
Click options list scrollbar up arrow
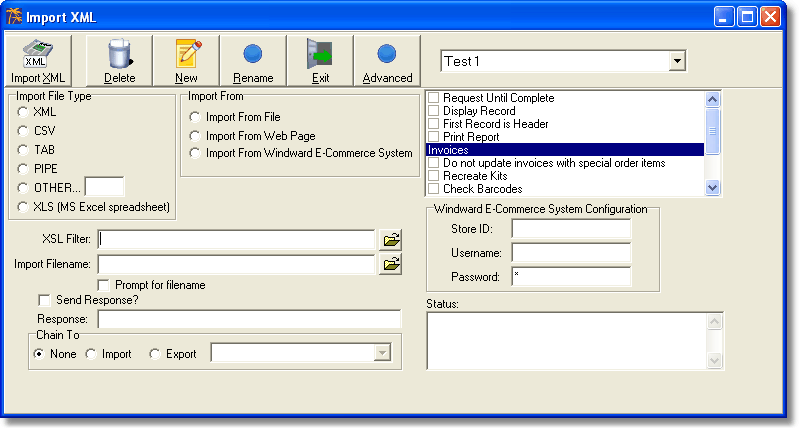click(712, 99)
